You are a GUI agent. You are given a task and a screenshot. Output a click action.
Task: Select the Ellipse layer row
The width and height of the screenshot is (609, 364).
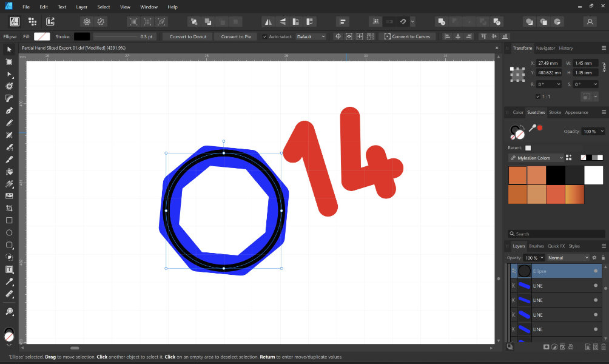coord(556,271)
